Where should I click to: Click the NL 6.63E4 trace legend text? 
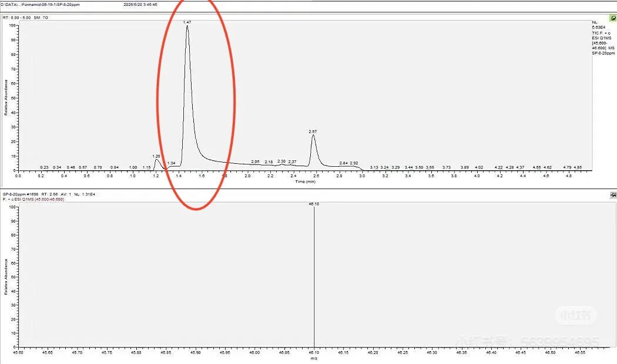pos(599,25)
